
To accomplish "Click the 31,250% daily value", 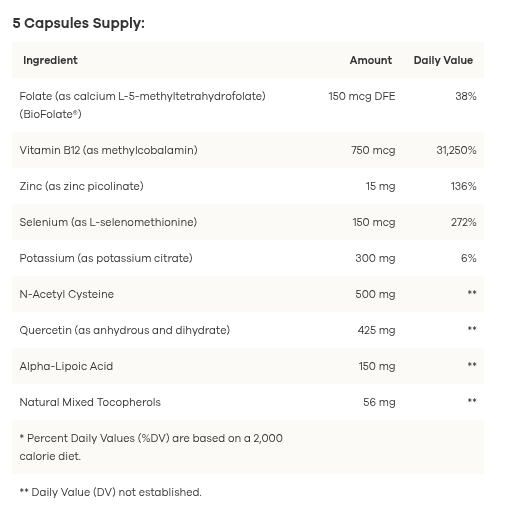I will [456, 150].
